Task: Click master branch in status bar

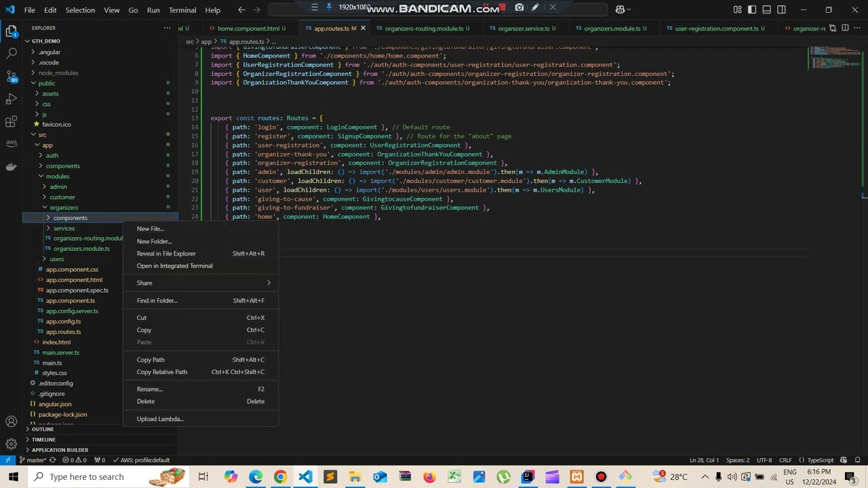Action: pyautogui.click(x=32, y=460)
